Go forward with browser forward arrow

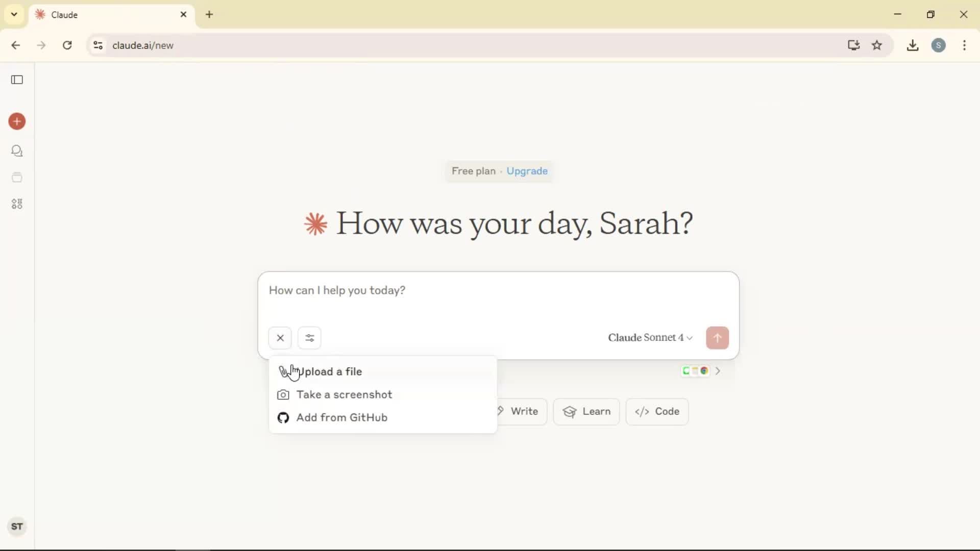click(x=41, y=45)
